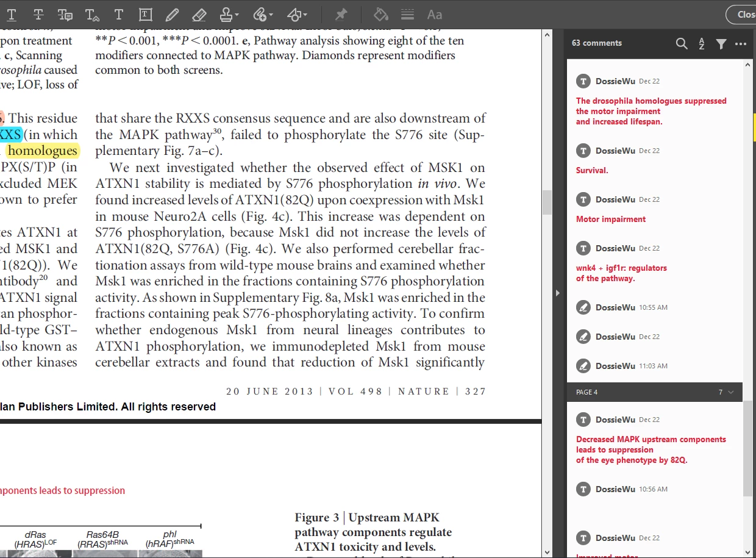Click the document scroll-up arrow
The height and width of the screenshot is (558, 756).
(547, 35)
